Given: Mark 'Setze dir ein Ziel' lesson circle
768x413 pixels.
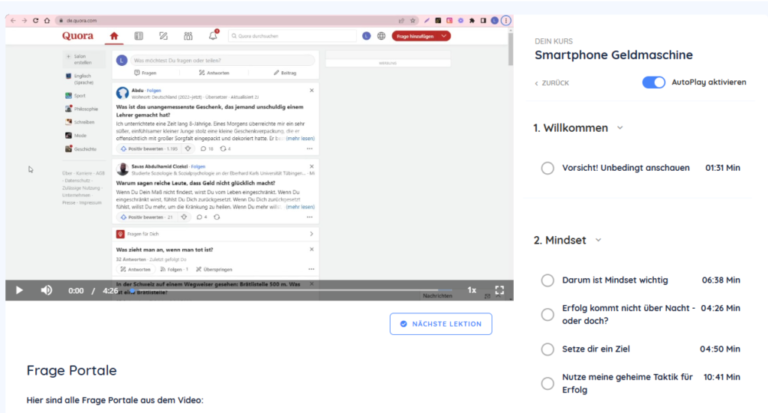Looking at the screenshot, I should [548, 349].
